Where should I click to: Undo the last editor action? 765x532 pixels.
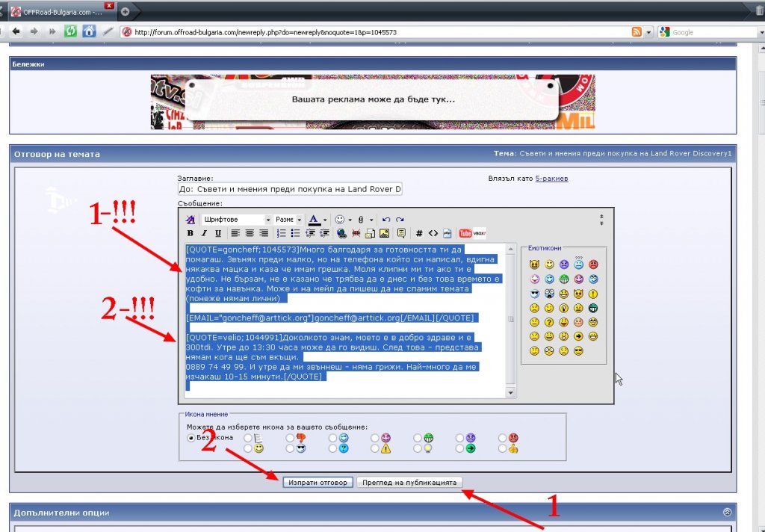386,220
